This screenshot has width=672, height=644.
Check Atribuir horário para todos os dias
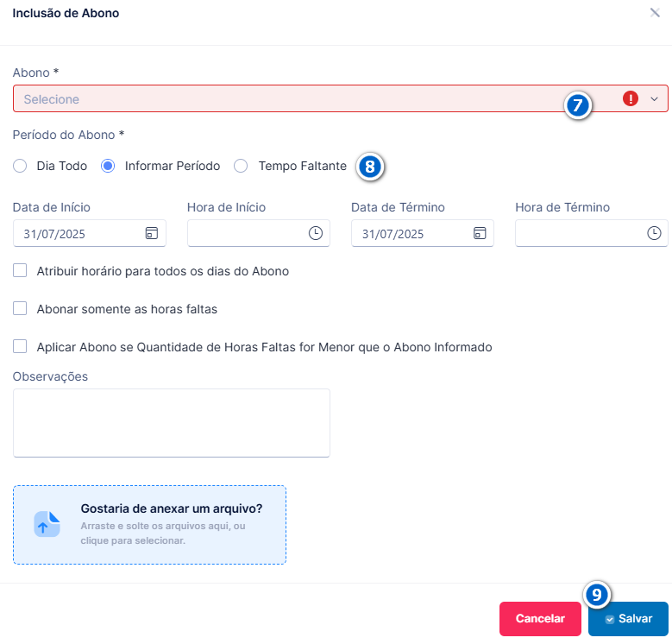20,270
